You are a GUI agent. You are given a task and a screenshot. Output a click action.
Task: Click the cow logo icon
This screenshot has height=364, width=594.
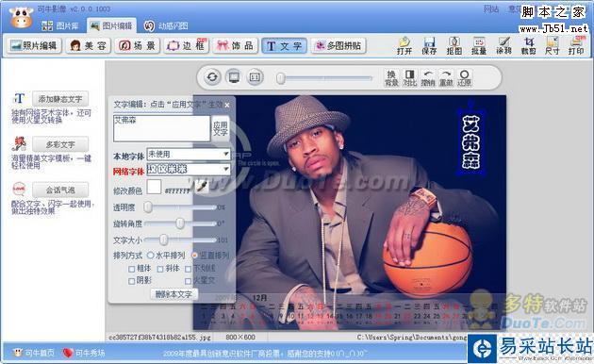21,17
